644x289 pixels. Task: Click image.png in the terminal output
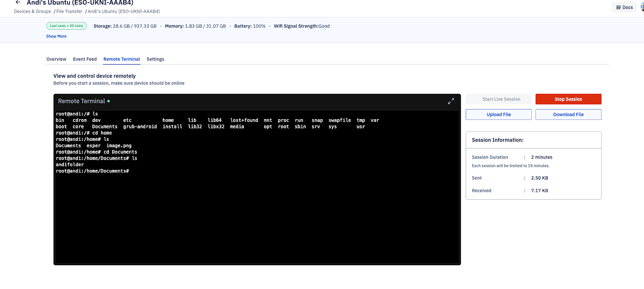pos(119,146)
